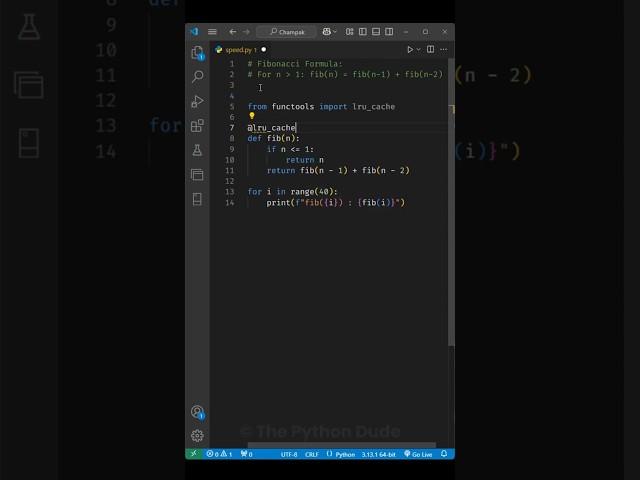
Task: Toggle the primary side bar
Action: pos(362,31)
